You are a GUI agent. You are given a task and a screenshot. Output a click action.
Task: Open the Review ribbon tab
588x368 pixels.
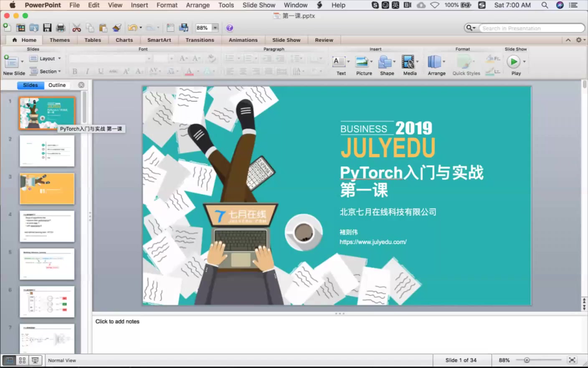coord(324,40)
